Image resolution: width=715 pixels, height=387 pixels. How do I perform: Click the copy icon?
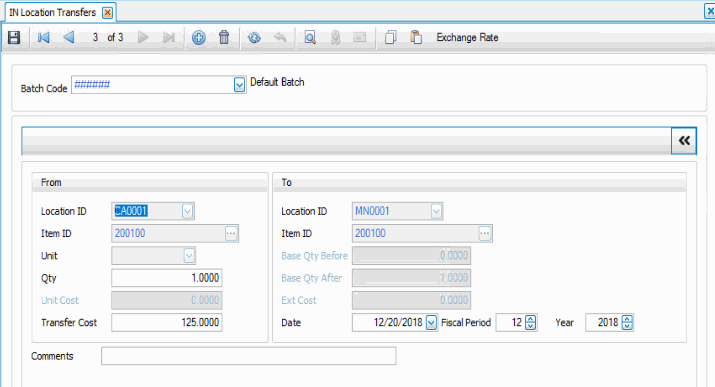pyautogui.click(x=390, y=37)
